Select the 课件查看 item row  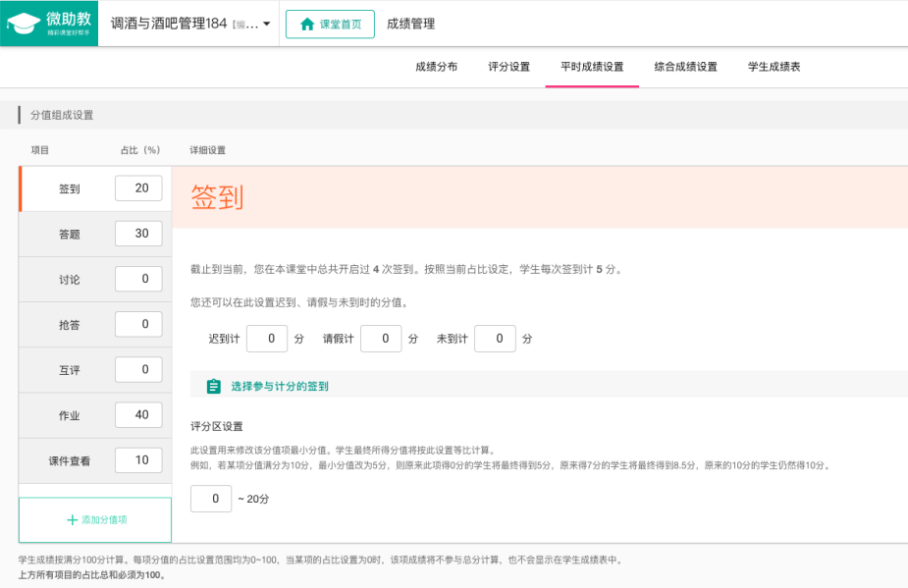coord(95,460)
